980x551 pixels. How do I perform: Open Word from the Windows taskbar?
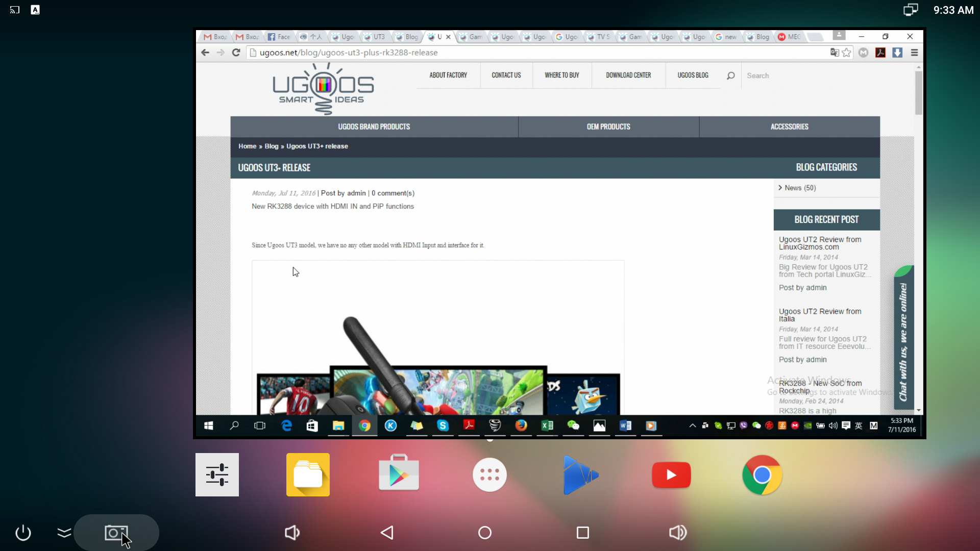click(625, 425)
